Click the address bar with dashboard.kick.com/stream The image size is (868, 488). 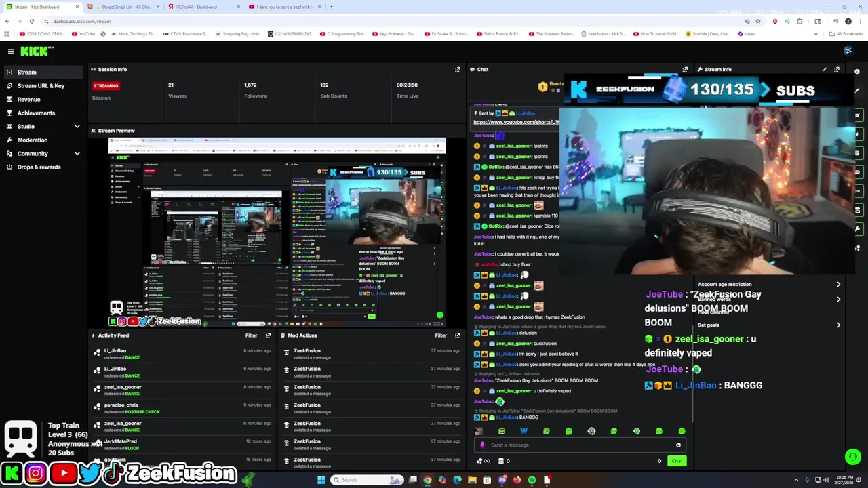click(x=393, y=21)
